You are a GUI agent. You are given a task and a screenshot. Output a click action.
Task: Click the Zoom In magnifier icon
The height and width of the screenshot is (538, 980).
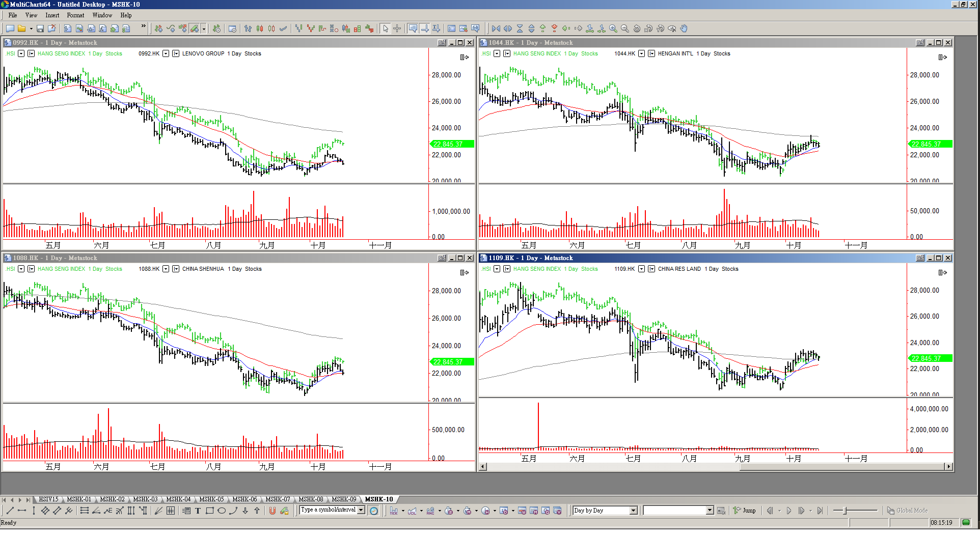[x=613, y=29]
